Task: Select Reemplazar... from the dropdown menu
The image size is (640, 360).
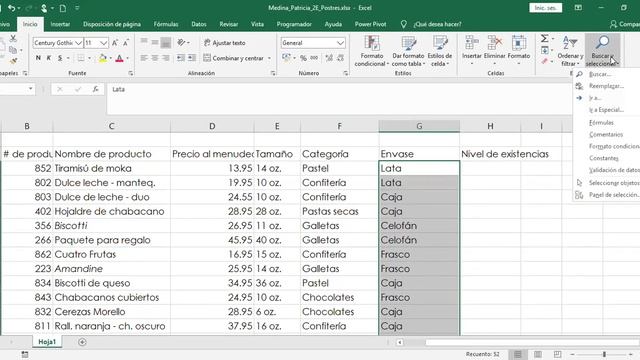Action: [606, 86]
